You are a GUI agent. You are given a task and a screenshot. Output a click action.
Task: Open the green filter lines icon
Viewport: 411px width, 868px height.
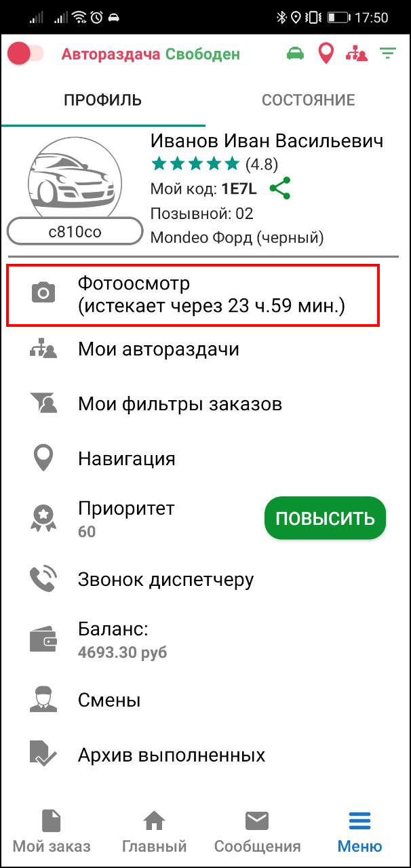(x=388, y=53)
